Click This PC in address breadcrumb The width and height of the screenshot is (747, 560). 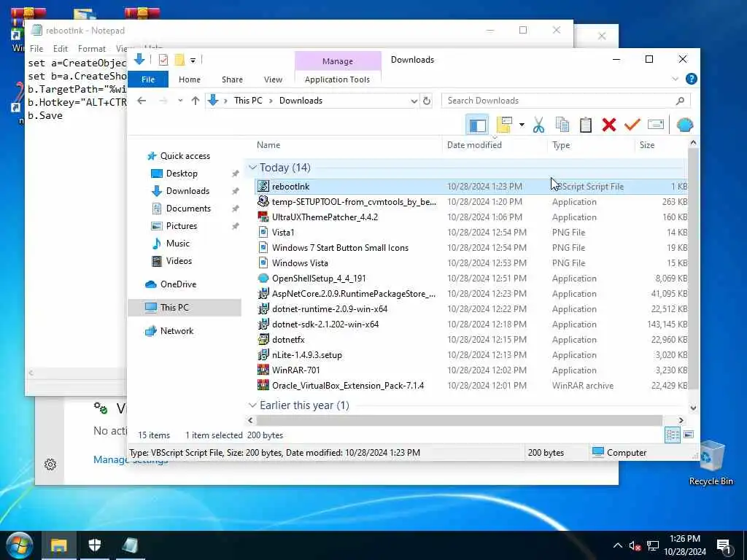point(248,101)
